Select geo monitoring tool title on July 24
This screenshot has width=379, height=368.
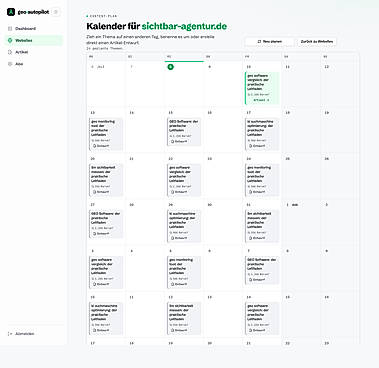click(x=259, y=174)
